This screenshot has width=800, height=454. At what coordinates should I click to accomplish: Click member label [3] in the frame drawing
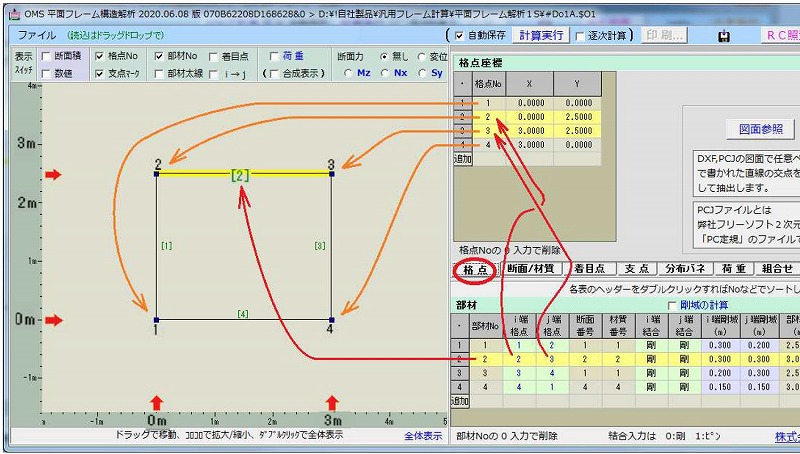point(319,246)
